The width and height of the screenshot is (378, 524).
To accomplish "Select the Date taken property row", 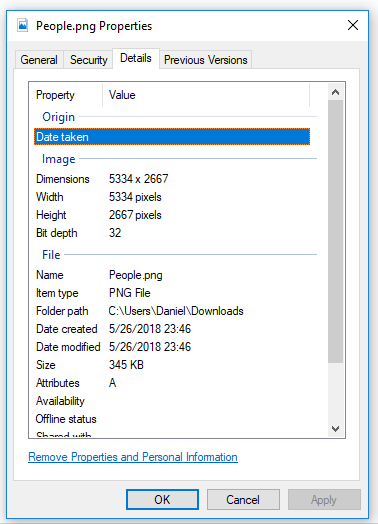I will [x=172, y=137].
